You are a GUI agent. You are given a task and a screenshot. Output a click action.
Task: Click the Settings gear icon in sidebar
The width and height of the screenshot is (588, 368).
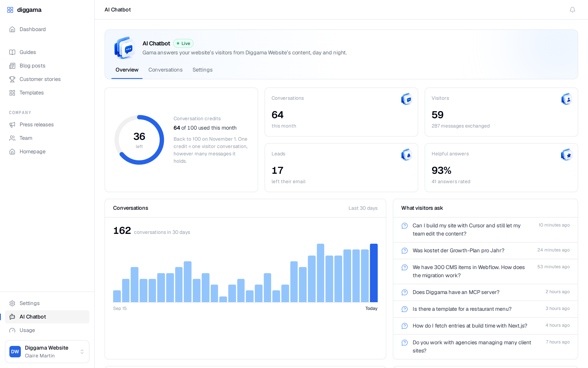coord(12,303)
